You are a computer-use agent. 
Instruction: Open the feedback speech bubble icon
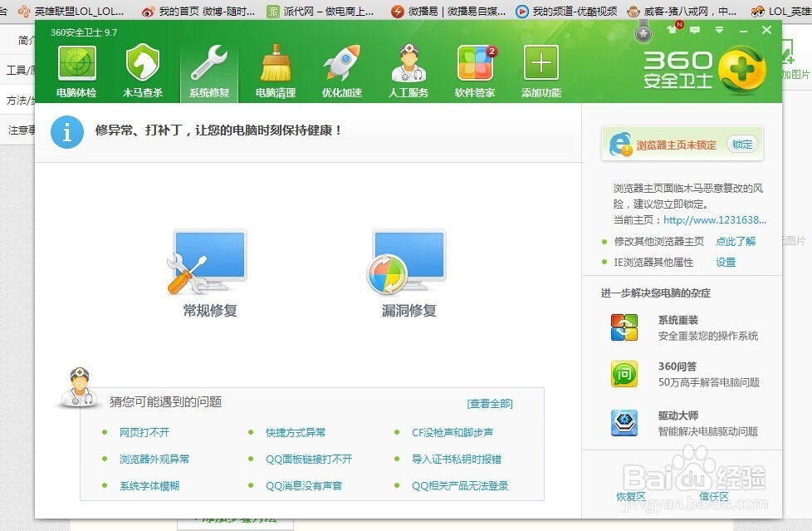695,30
